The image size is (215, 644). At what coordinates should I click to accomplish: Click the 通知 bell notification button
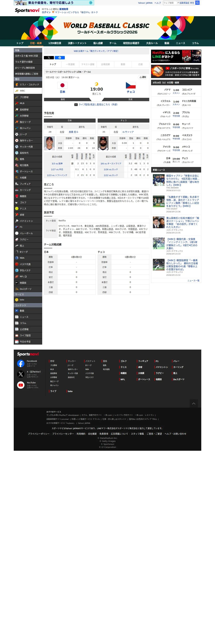[x=143, y=77]
